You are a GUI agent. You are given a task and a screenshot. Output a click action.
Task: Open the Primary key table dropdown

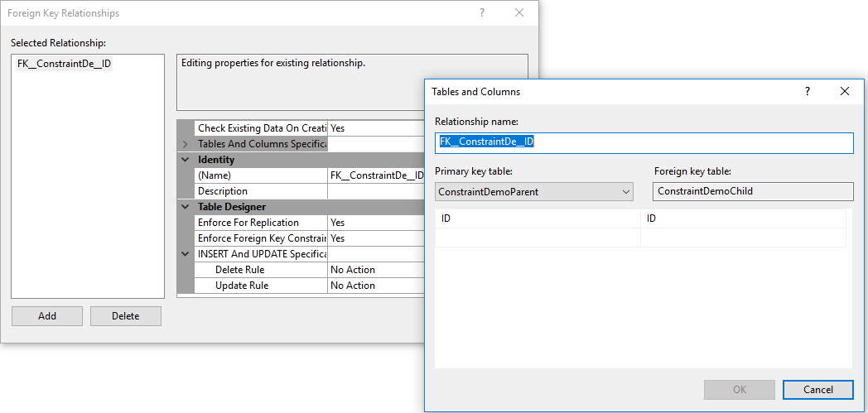(x=626, y=192)
